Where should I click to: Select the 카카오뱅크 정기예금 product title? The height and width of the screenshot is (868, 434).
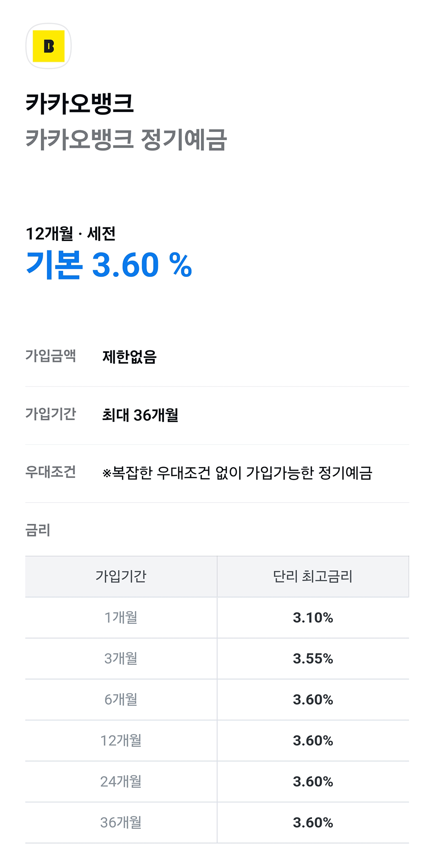(126, 140)
